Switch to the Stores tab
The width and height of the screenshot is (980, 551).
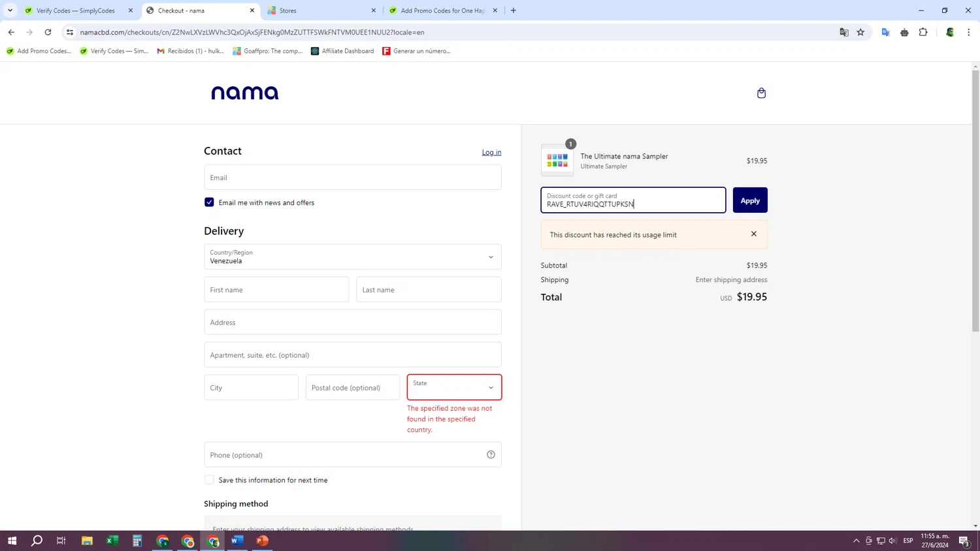(320, 10)
